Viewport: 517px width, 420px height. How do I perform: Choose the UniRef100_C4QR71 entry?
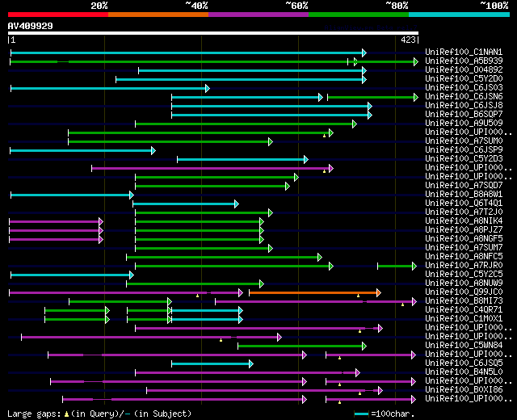[x=464, y=310]
